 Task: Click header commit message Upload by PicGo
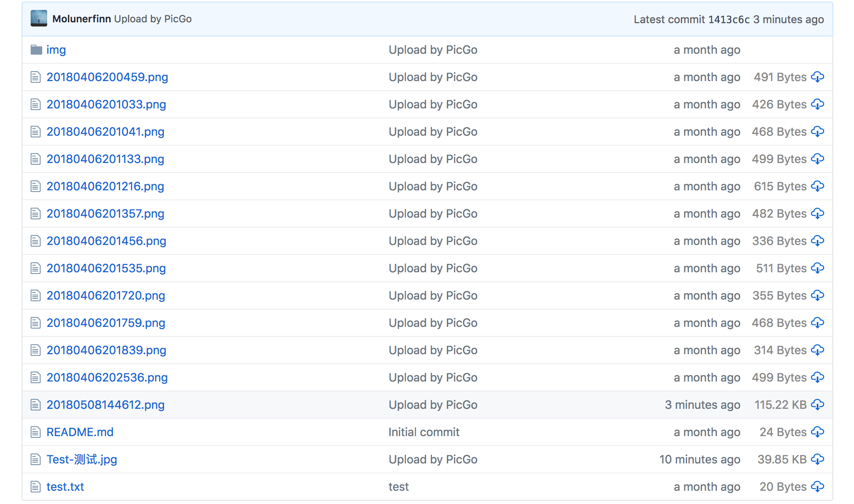click(153, 19)
